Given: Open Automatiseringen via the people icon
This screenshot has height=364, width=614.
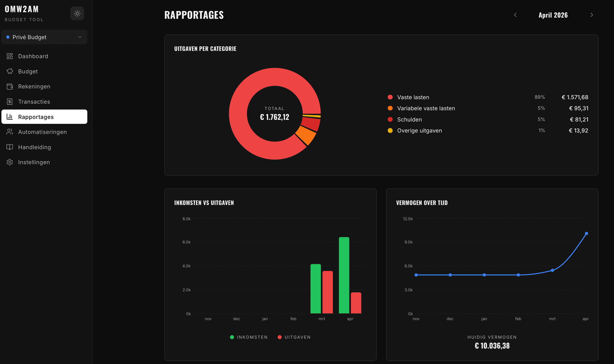Looking at the screenshot, I should click(10, 132).
